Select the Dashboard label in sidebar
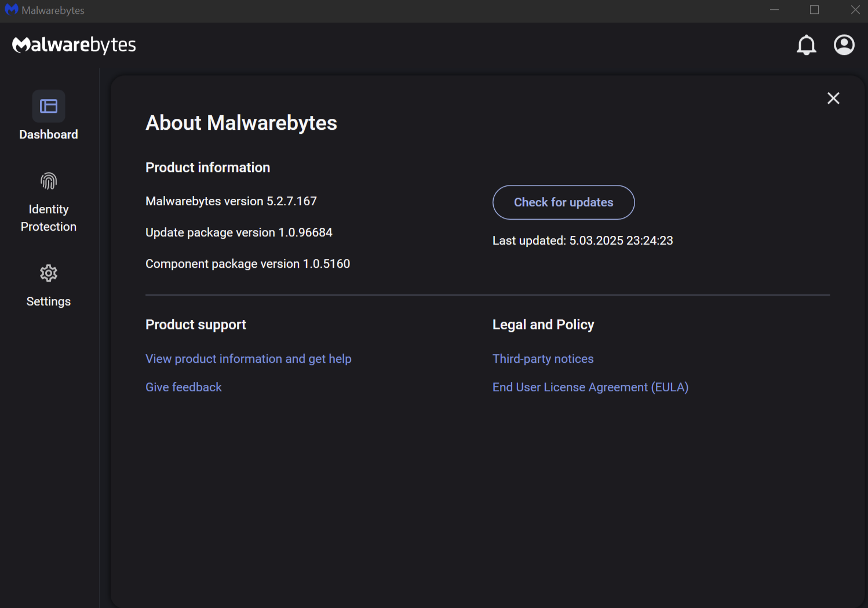This screenshot has width=868, height=608. [49, 134]
